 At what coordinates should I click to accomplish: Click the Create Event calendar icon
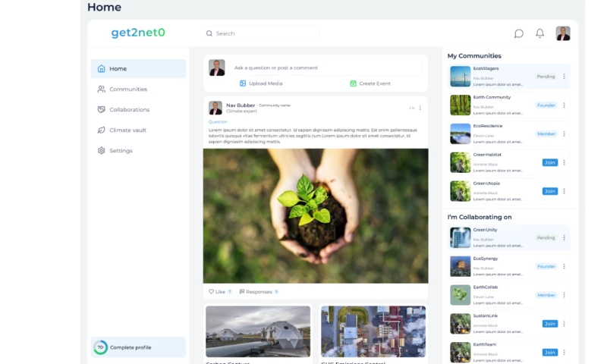pos(353,83)
